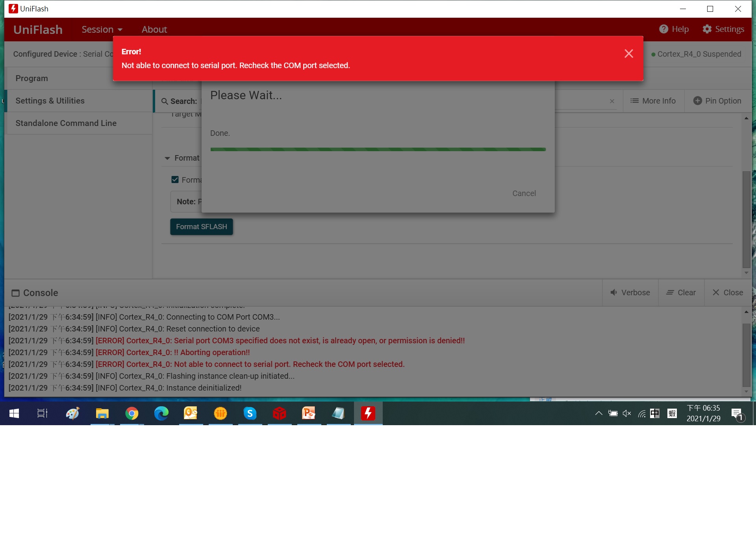Show hidden system tray icons
Viewport: 756px width, 548px height.
pos(599,413)
